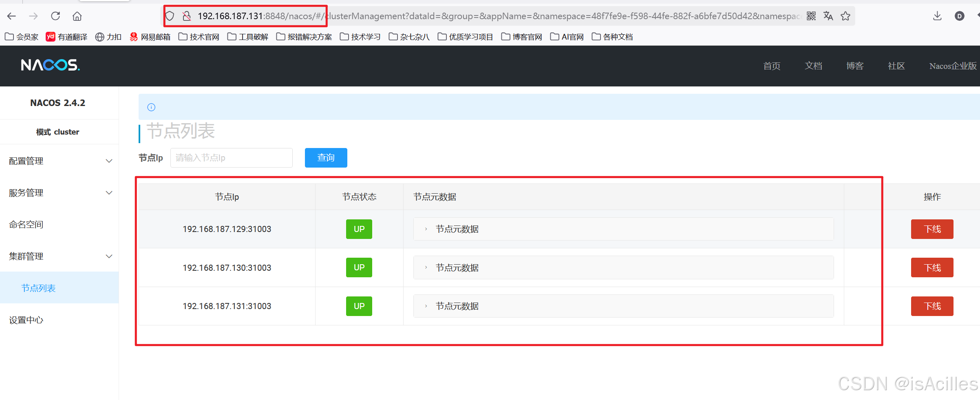
Task: Click the cell 192.168.187.129:31003
Action: (227, 229)
